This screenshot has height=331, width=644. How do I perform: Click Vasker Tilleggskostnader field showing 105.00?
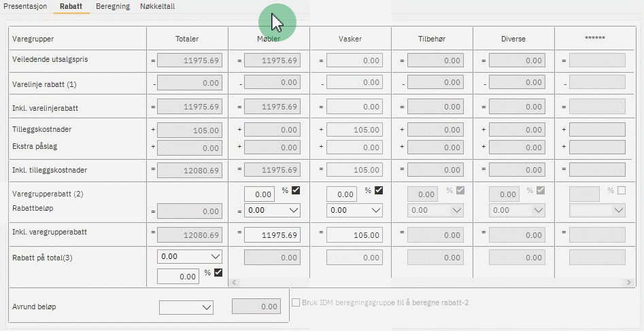[x=354, y=130]
